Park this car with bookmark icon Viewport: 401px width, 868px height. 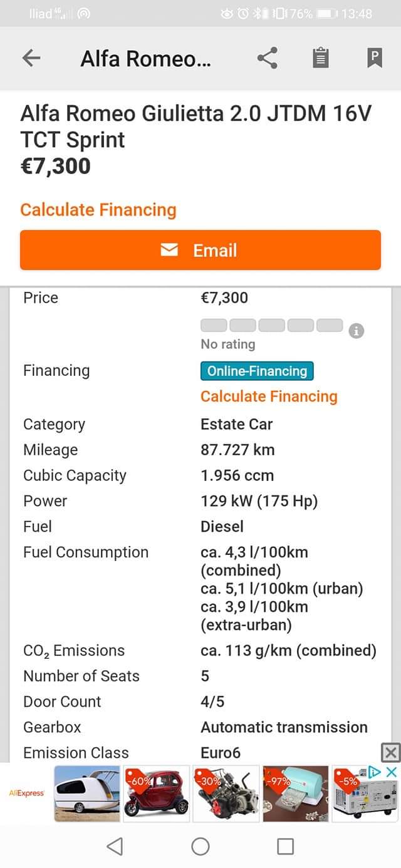tap(374, 58)
